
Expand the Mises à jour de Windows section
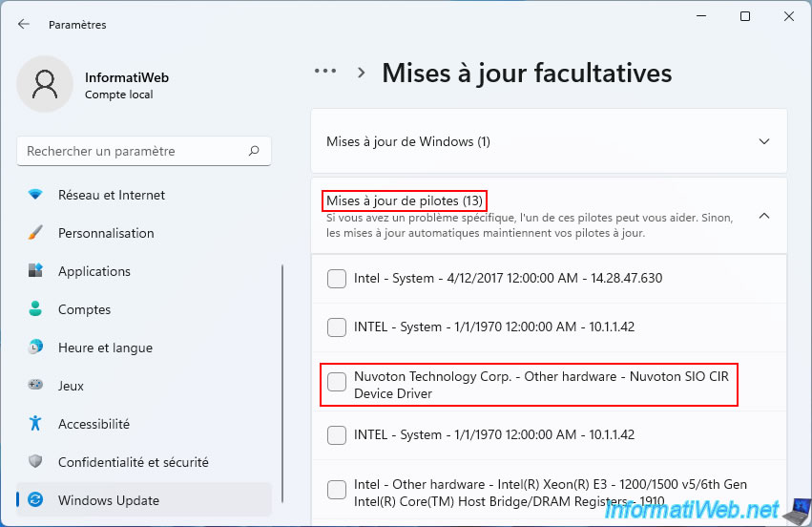pyautogui.click(x=763, y=141)
